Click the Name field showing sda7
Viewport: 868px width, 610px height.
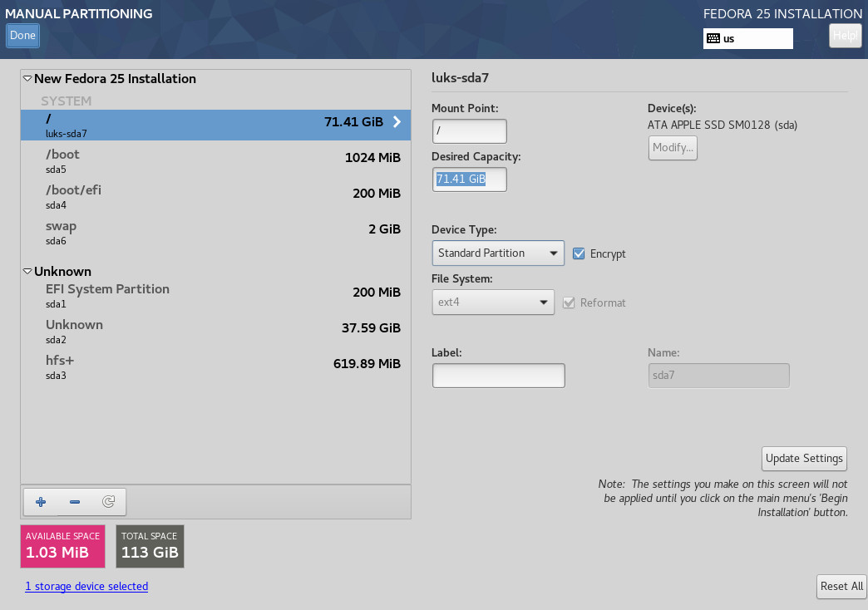pyautogui.click(x=718, y=376)
